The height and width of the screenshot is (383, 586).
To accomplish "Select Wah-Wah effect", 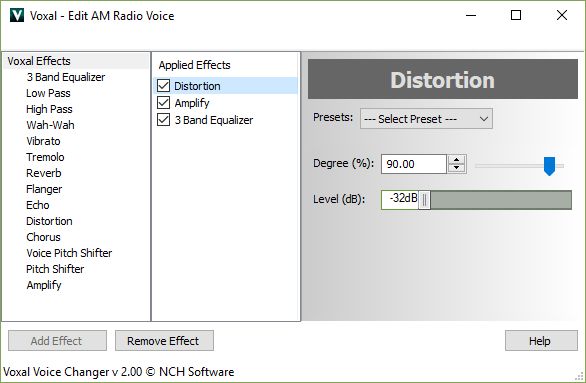I will pos(50,125).
